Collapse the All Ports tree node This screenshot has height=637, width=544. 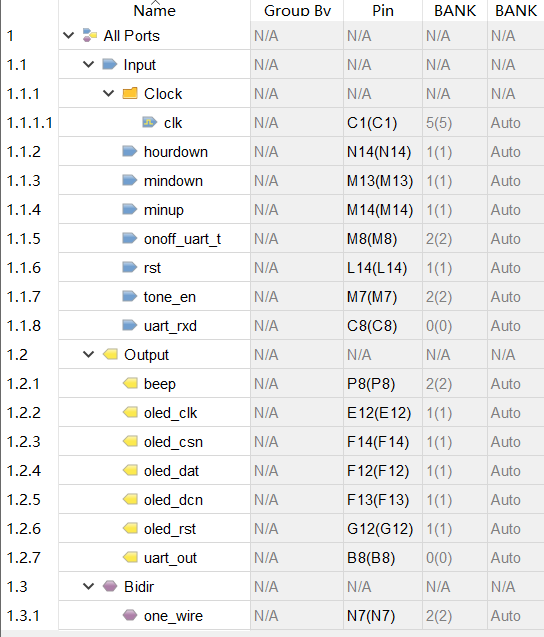coord(69,35)
